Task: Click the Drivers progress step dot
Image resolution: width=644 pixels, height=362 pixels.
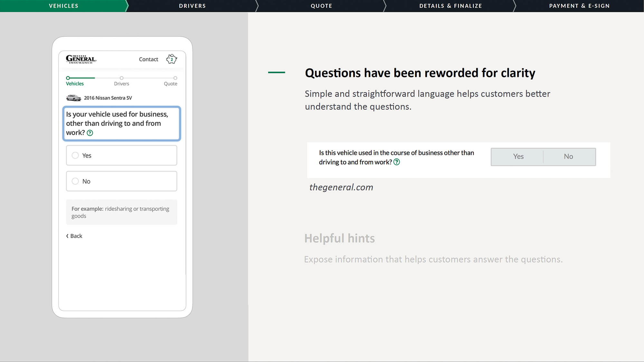Action: (x=121, y=78)
